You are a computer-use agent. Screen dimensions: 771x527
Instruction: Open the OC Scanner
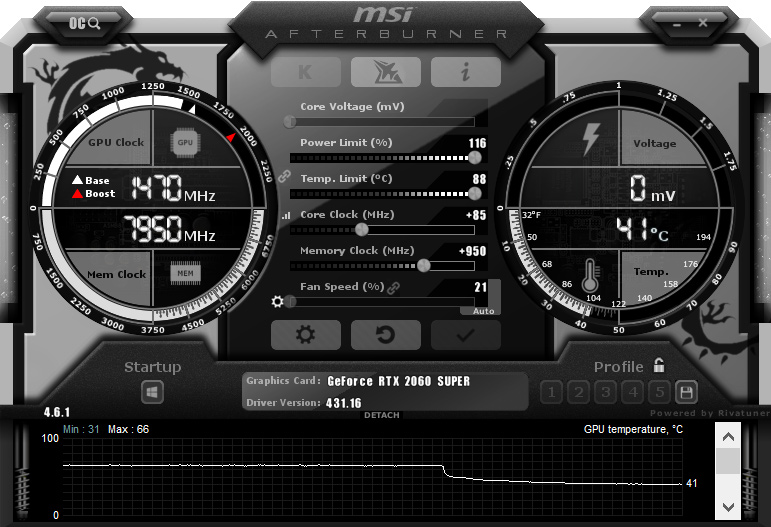click(84, 23)
